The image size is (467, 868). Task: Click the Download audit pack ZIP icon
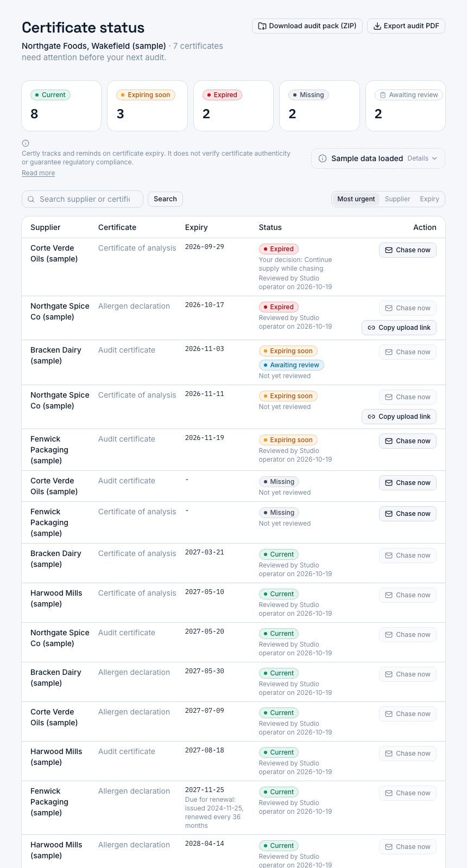pyautogui.click(x=262, y=26)
